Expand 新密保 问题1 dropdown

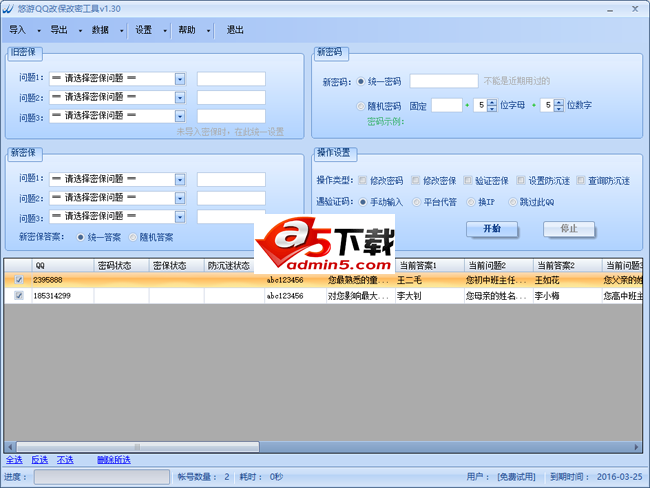point(180,180)
